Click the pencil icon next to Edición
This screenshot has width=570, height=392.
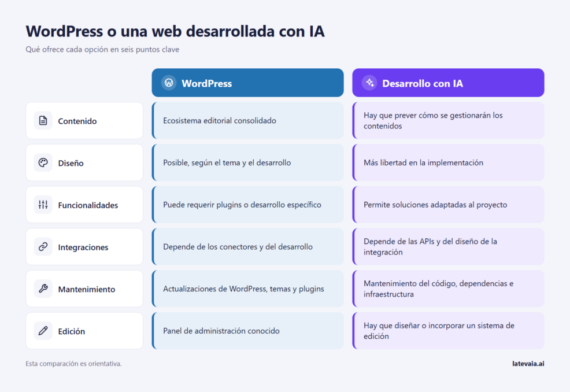pos(43,331)
